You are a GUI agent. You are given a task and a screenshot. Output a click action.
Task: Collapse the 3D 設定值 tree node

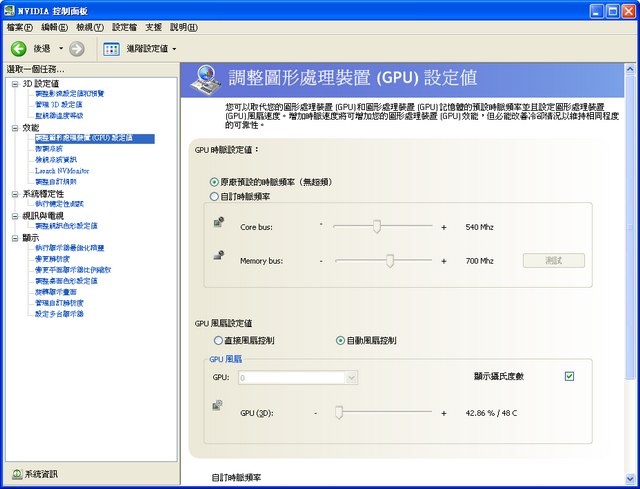pyautogui.click(x=15, y=84)
